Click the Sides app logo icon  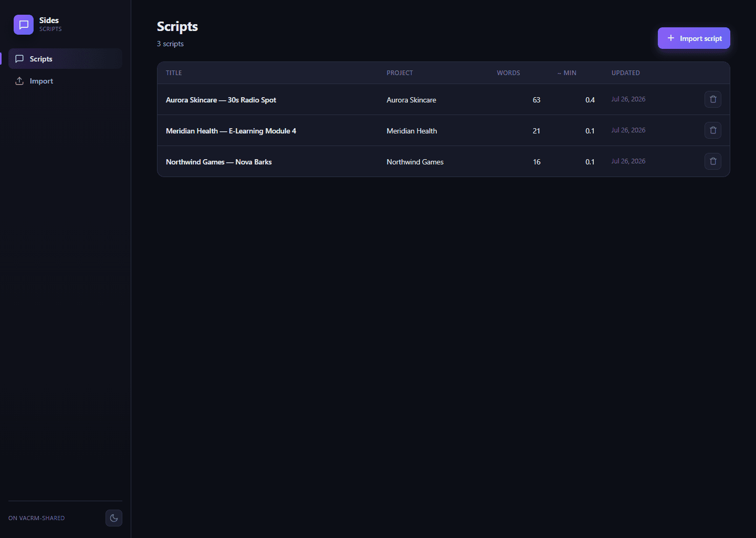tap(24, 25)
